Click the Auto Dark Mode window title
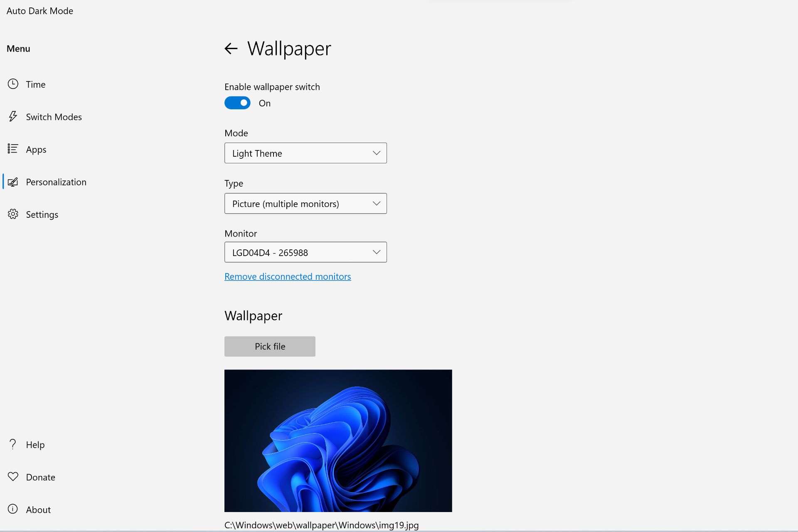798x532 pixels. (x=40, y=11)
